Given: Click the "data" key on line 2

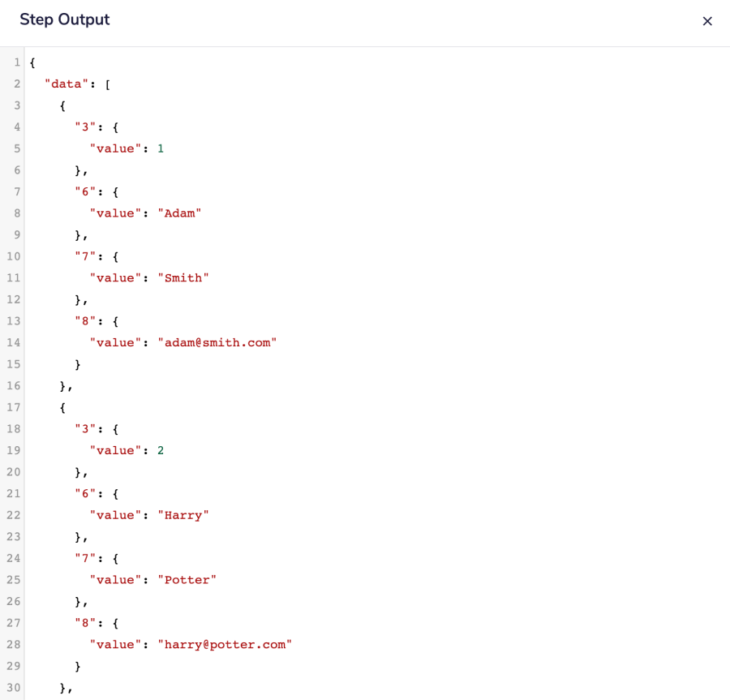Looking at the screenshot, I should [x=67, y=84].
